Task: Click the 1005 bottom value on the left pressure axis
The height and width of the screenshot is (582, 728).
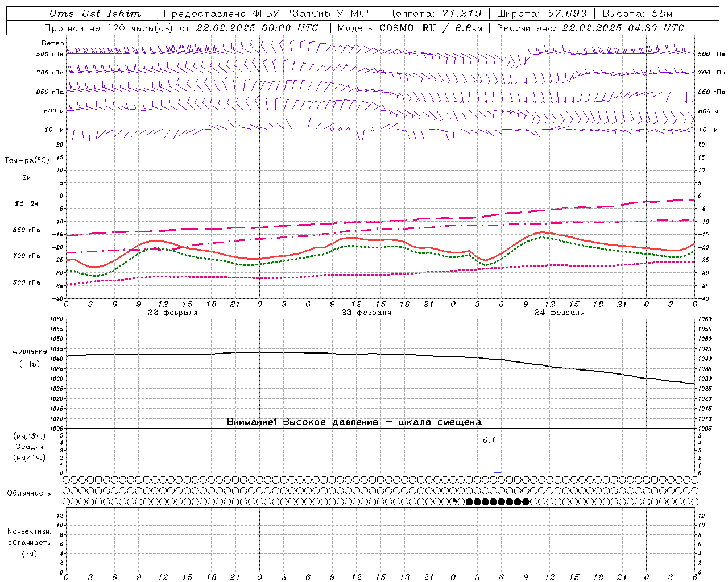Action: coord(57,428)
